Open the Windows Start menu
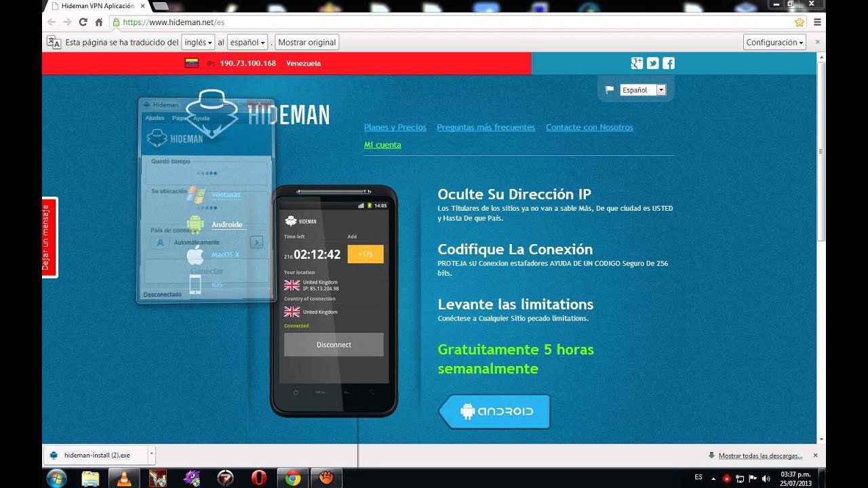The width and height of the screenshot is (868, 488). tap(56, 478)
